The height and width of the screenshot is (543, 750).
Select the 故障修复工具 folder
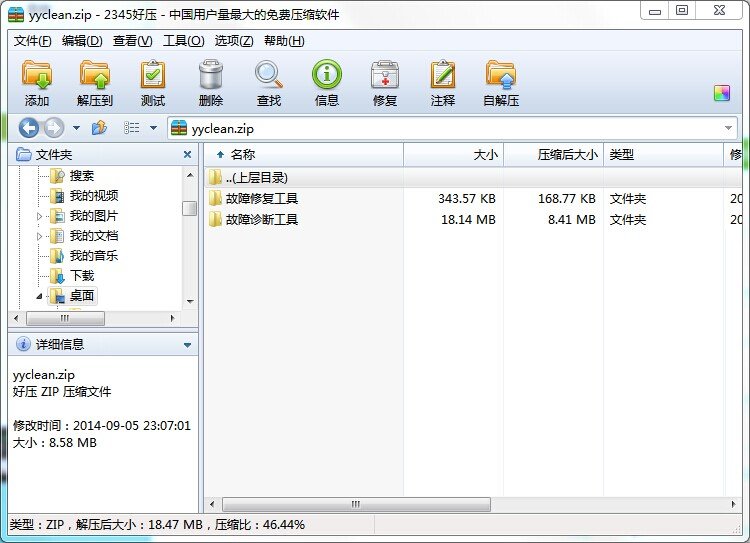[262, 199]
